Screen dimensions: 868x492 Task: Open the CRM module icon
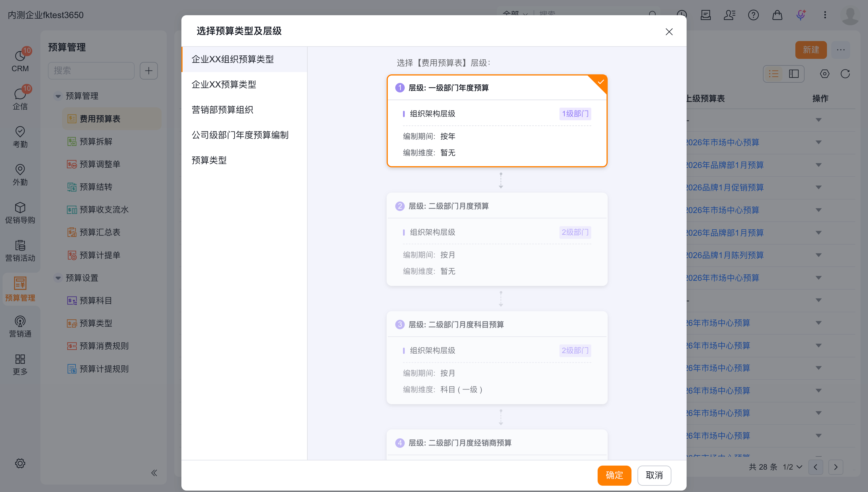tap(20, 57)
